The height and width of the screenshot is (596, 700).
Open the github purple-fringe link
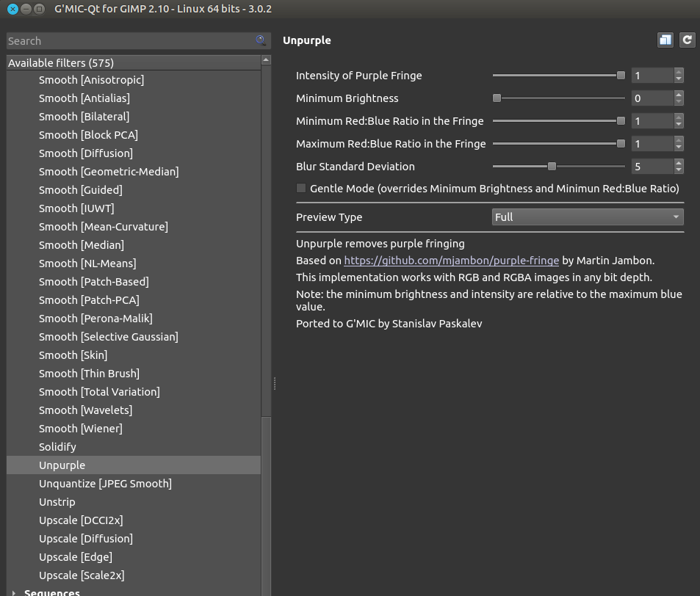(451, 261)
